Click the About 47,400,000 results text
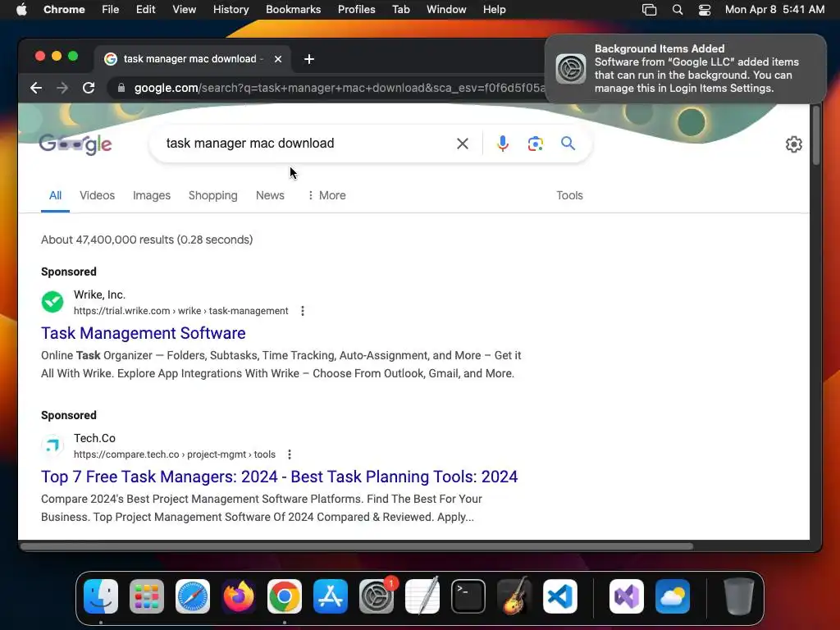 (x=147, y=240)
